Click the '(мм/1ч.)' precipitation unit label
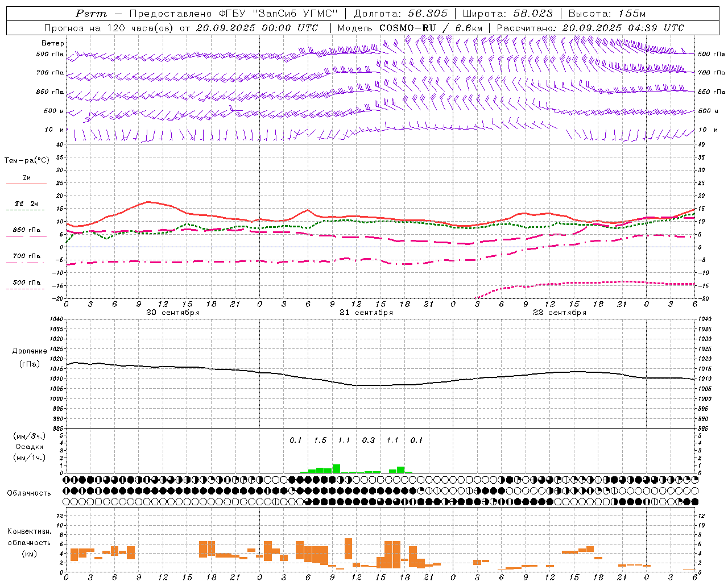This screenshot has height=582, width=728. (30, 458)
